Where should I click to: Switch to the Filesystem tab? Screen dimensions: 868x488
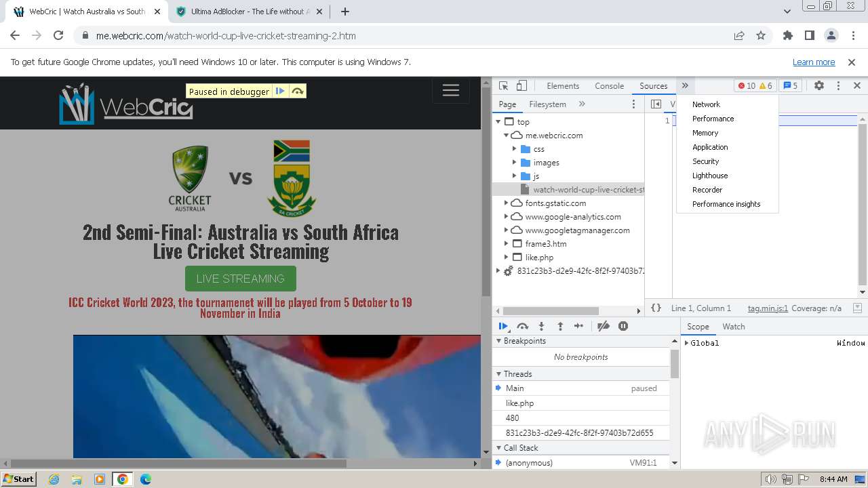[x=547, y=104]
